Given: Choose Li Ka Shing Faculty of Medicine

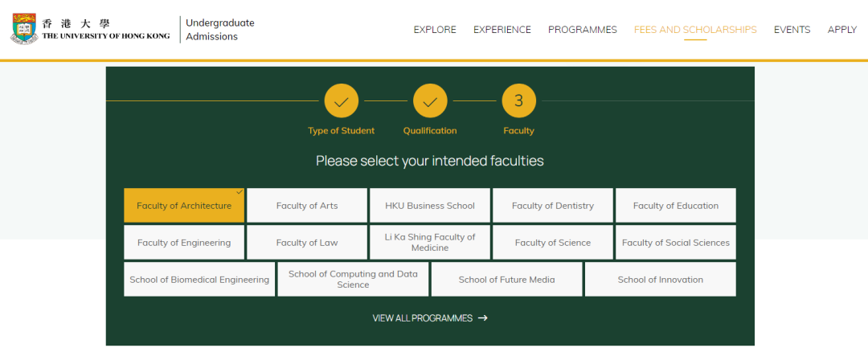Looking at the screenshot, I should coord(429,243).
